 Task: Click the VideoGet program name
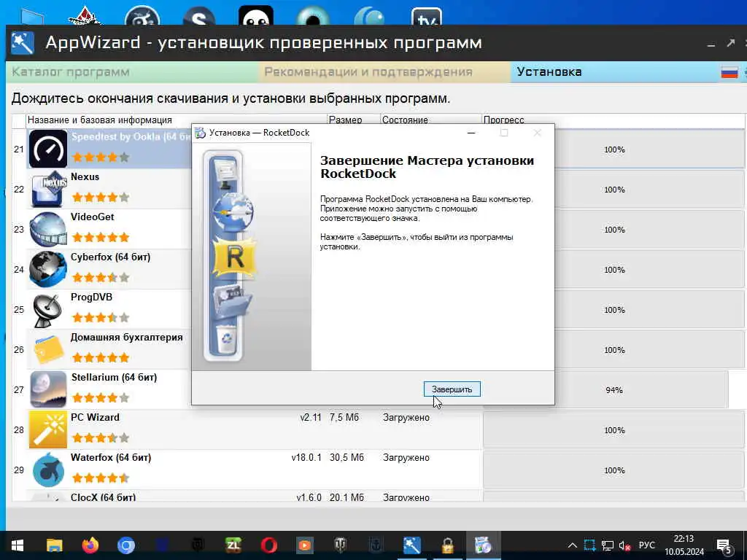(93, 217)
